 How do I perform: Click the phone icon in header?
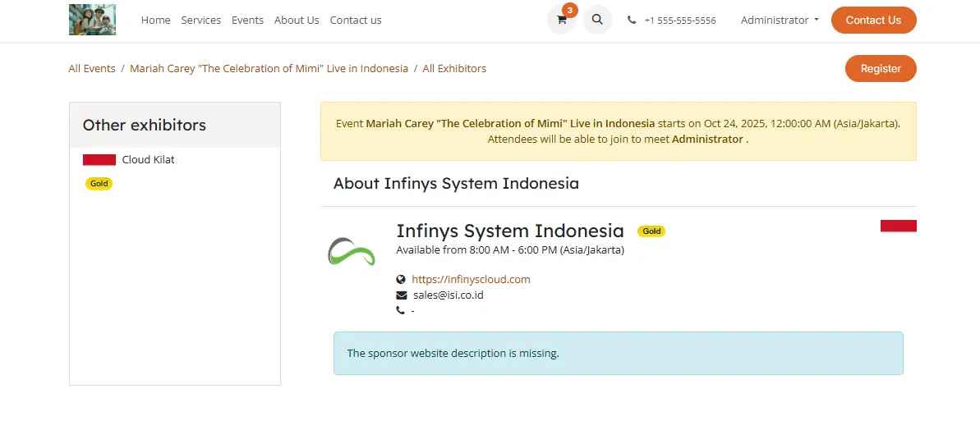pyautogui.click(x=632, y=21)
